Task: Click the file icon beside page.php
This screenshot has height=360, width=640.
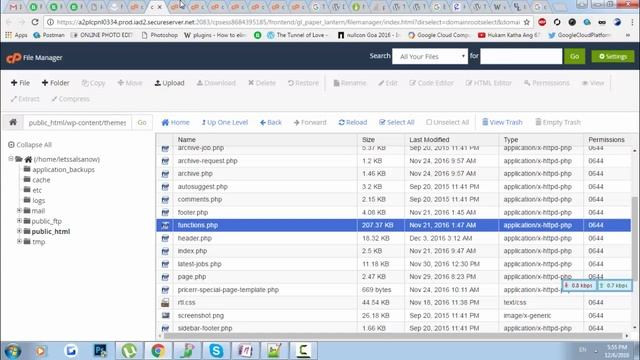Action: point(165,277)
